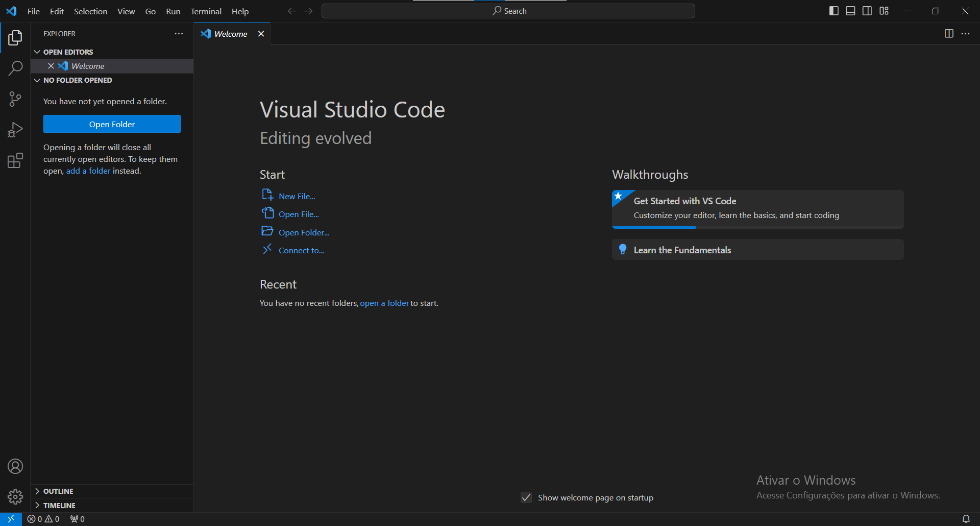The height and width of the screenshot is (526, 980).
Task: Click the EXPLORER panel title
Action: point(59,34)
